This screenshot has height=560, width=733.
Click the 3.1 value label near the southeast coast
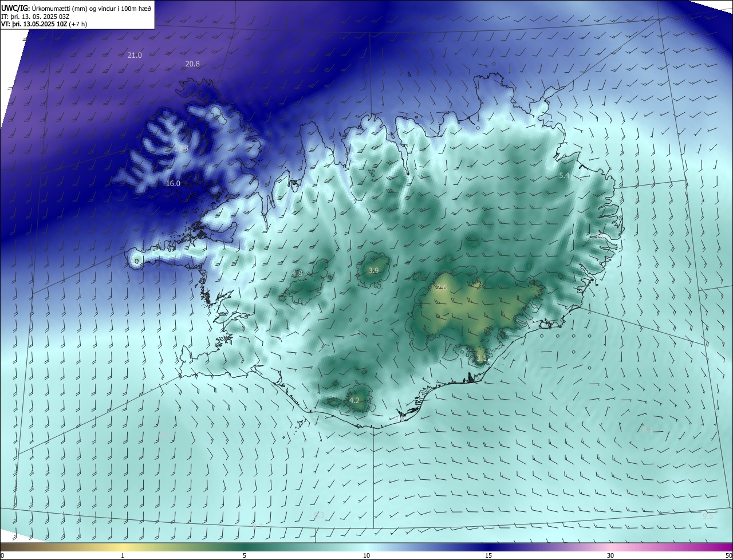[481, 358]
